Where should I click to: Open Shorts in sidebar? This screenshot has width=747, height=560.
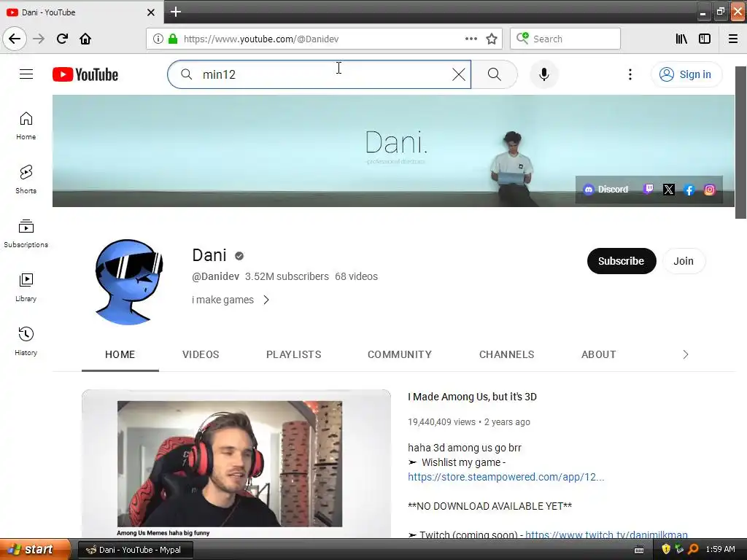click(x=26, y=179)
